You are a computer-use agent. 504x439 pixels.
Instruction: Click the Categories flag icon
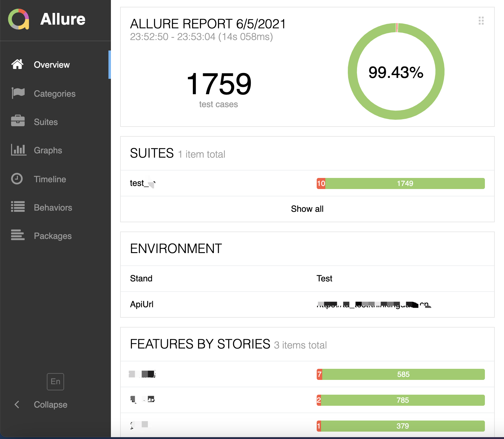[18, 93]
